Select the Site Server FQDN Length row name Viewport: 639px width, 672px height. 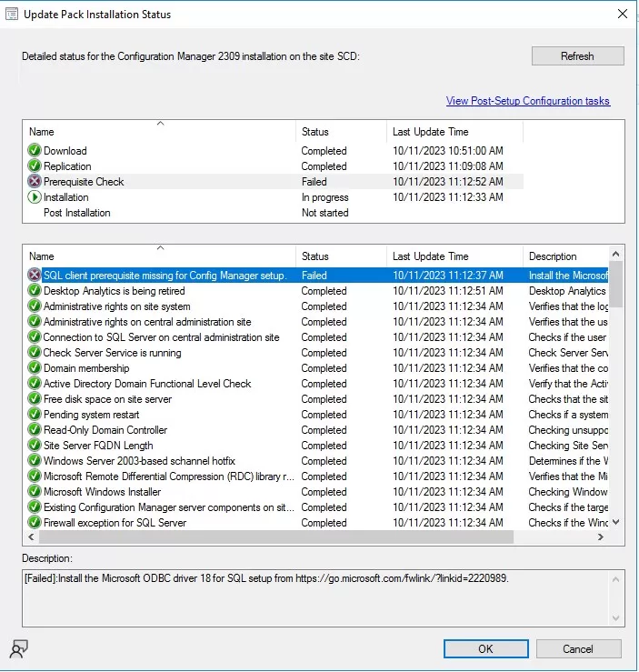98,446
